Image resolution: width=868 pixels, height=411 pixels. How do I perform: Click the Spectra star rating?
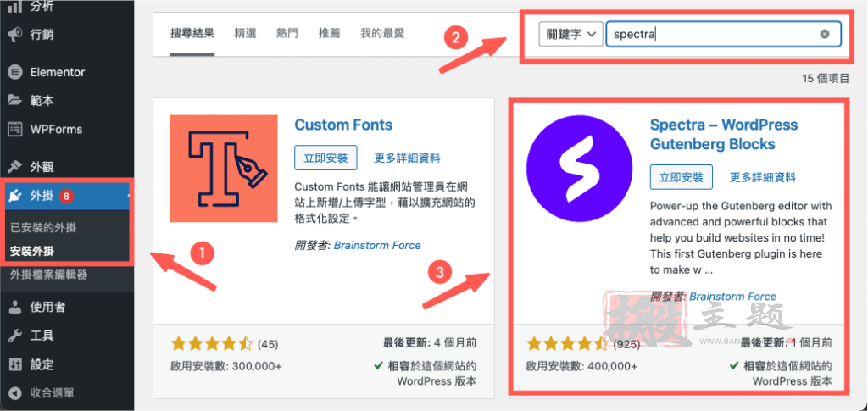(x=567, y=344)
